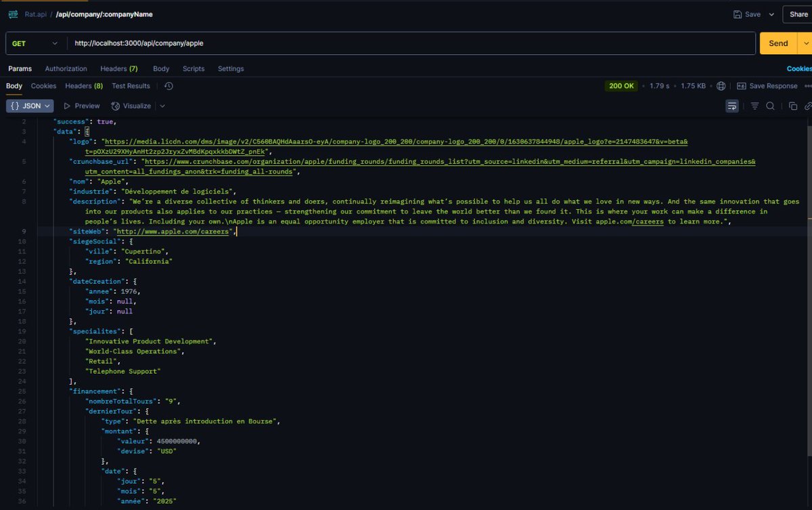
Task: Click the "USD" devise value
Action: [x=167, y=451]
